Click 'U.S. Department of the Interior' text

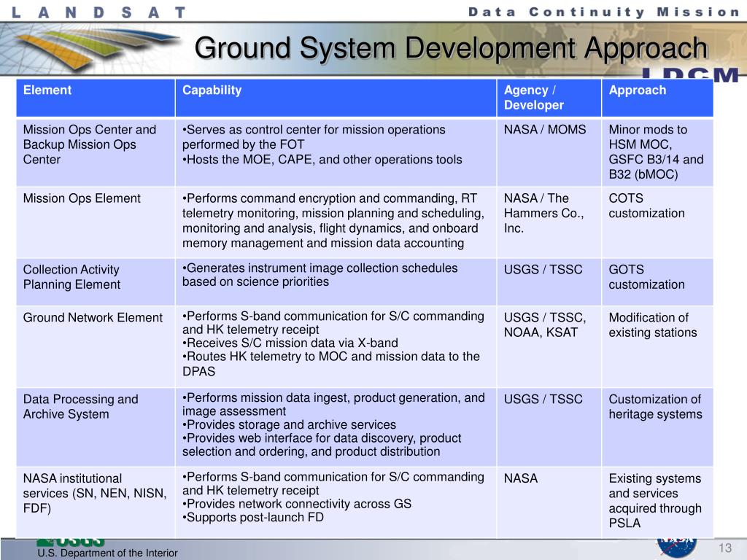tap(108, 553)
